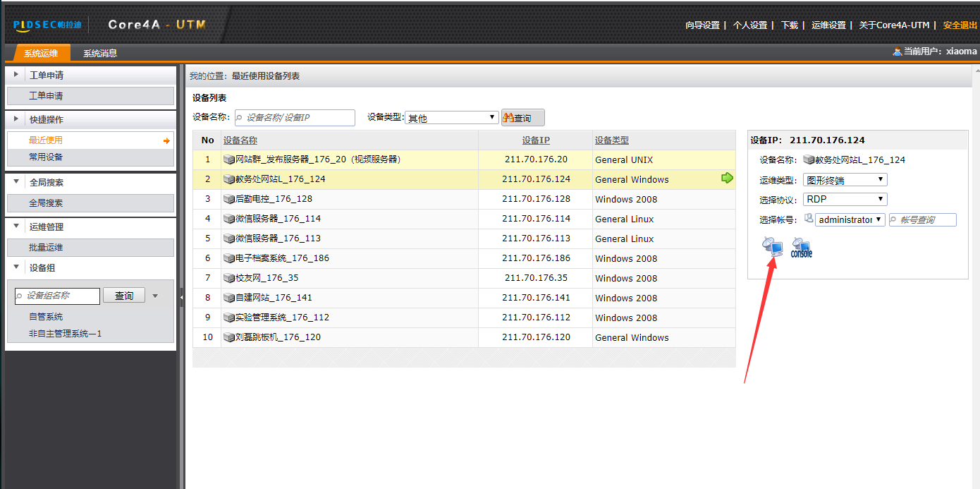The width and height of the screenshot is (980, 489).
Task: Expand the 快捷操作 section header
Action: [x=90, y=119]
